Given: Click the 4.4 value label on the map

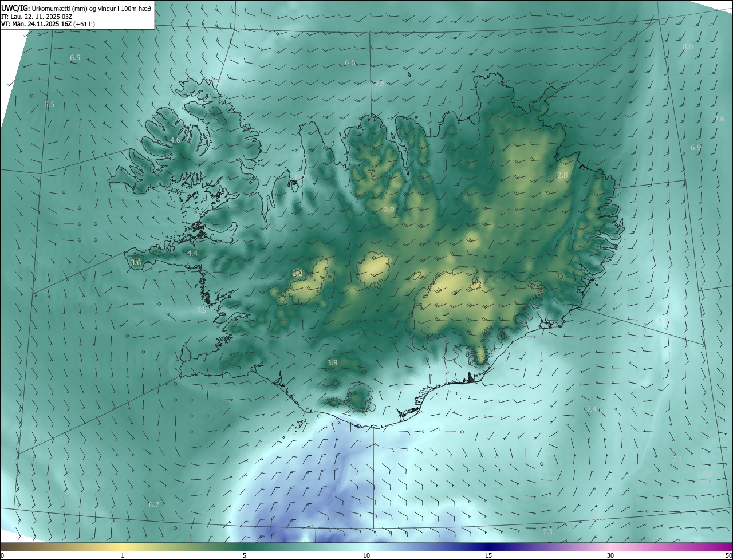Looking at the screenshot, I should pos(192,253).
